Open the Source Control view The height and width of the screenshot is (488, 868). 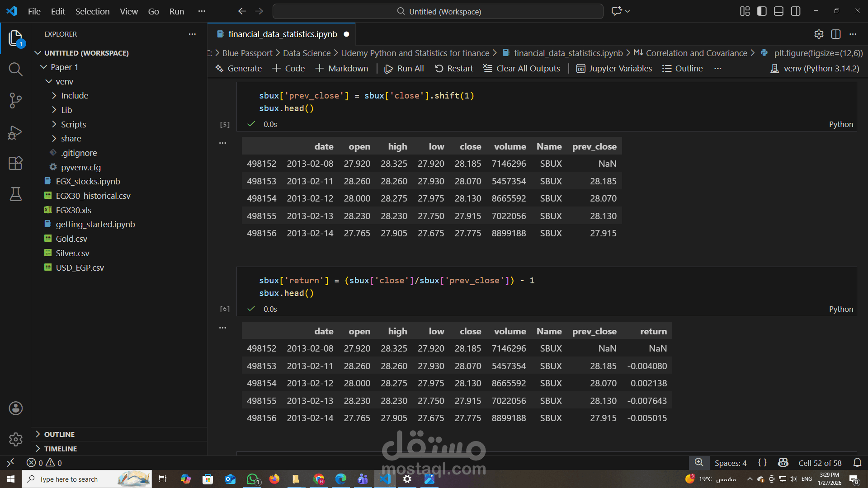click(x=15, y=100)
